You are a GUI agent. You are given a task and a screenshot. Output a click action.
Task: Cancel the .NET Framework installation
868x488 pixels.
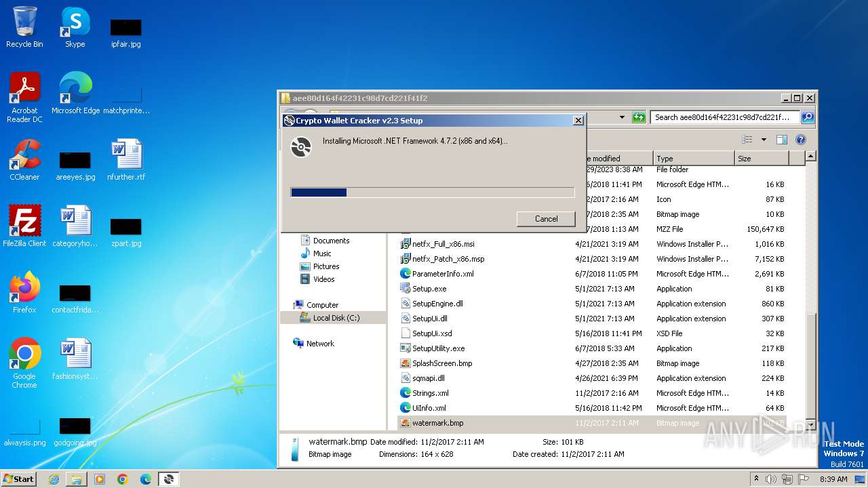(x=546, y=219)
